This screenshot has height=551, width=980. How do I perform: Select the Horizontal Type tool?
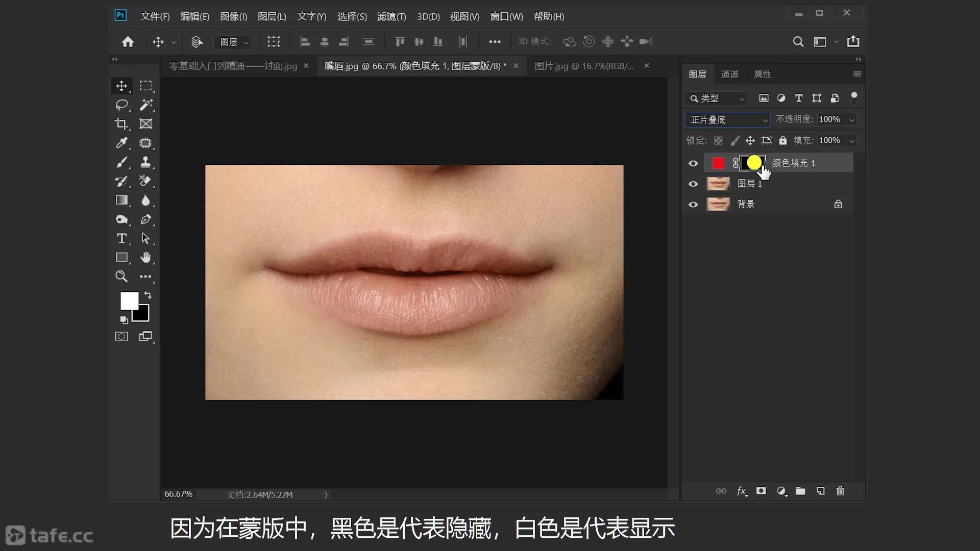click(121, 238)
